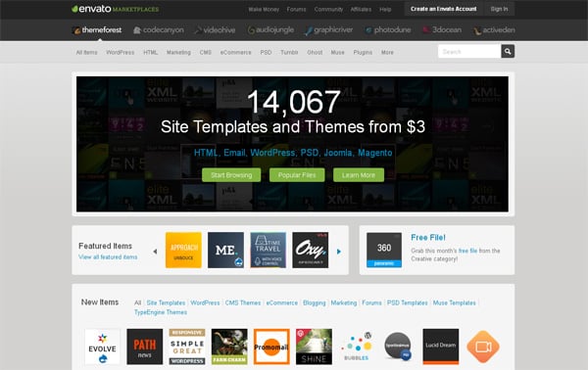Open the Evolve new item thumbnail

(x=102, y=347)
